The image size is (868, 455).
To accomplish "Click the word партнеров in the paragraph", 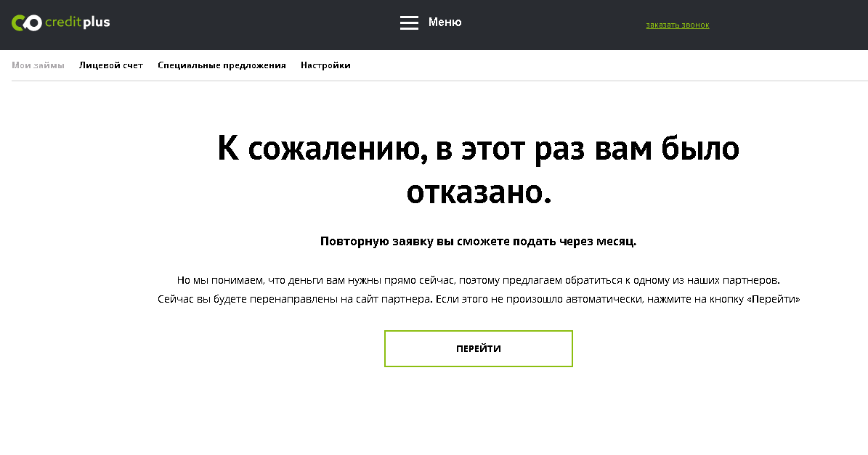I will (753, 280).
